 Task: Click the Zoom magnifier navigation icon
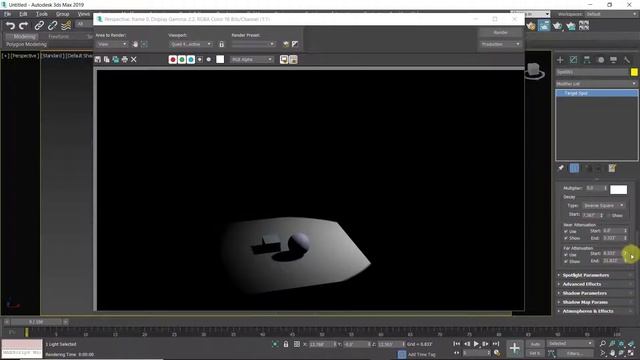pyautogui.click(x=603, y=344)
